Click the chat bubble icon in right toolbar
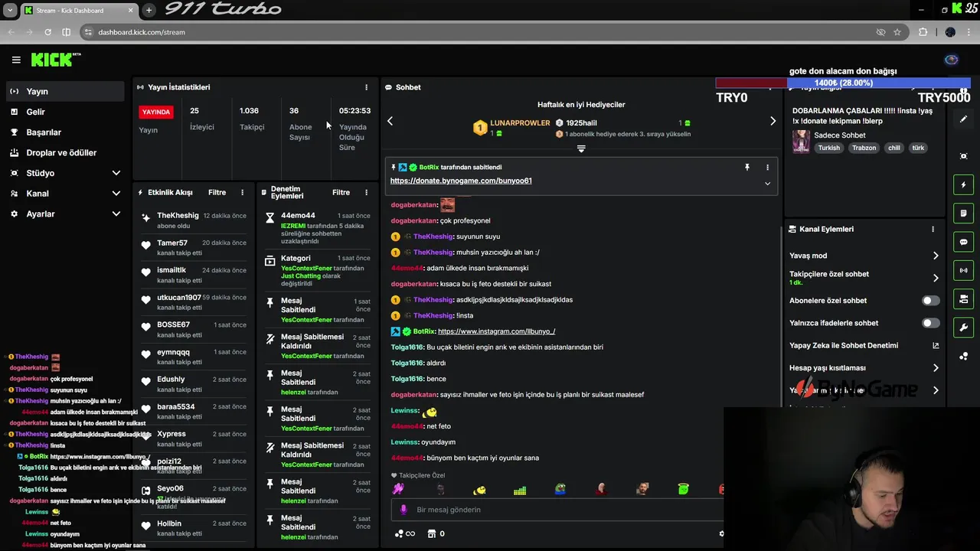This screenshot has width=980, height=551. pyautogui.click(x=963, y=242)
